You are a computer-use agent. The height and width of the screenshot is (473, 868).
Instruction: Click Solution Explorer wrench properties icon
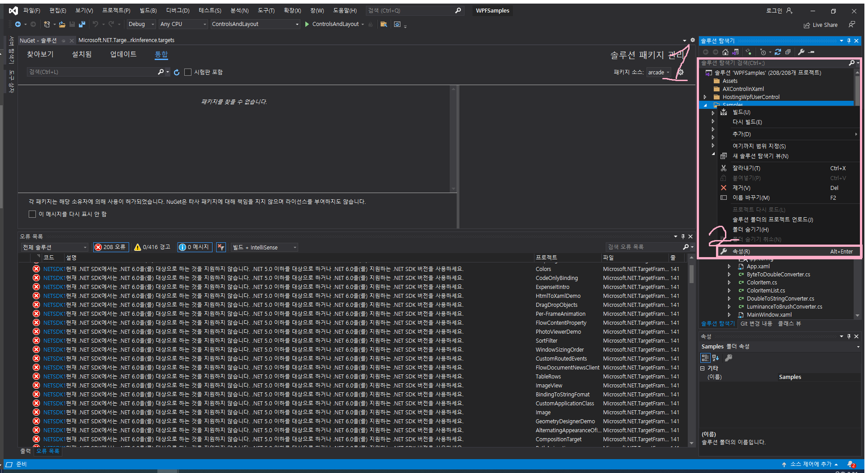click(801, 52)
